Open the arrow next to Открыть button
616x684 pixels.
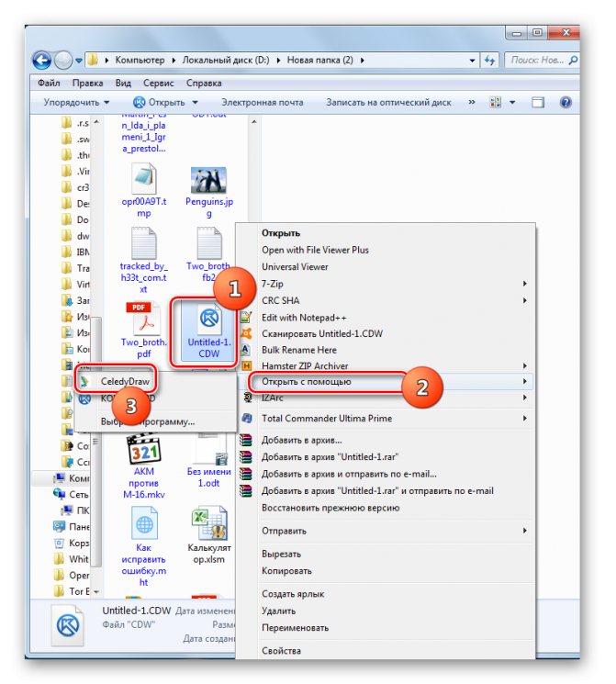click(195, 103)
